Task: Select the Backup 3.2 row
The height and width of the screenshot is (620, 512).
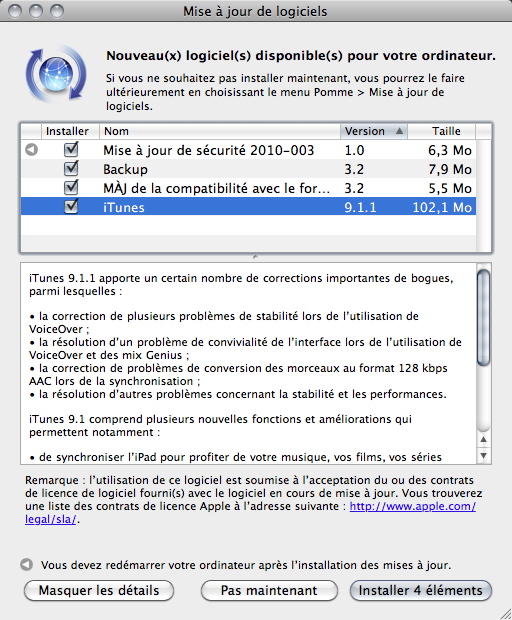Action: coord(248,169)
